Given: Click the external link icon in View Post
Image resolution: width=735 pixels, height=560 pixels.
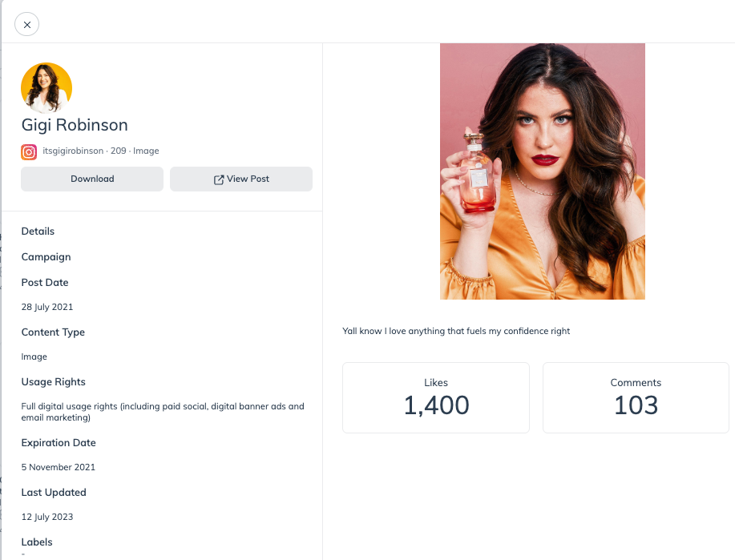Looking at the screenshot, I should click(x=219, y=179).
